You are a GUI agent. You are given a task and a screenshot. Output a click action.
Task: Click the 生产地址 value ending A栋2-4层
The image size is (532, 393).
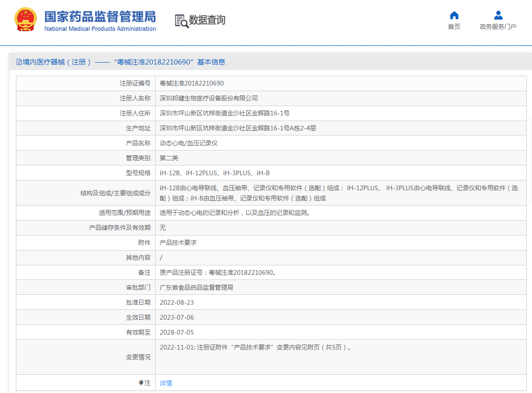coord(238,128)
